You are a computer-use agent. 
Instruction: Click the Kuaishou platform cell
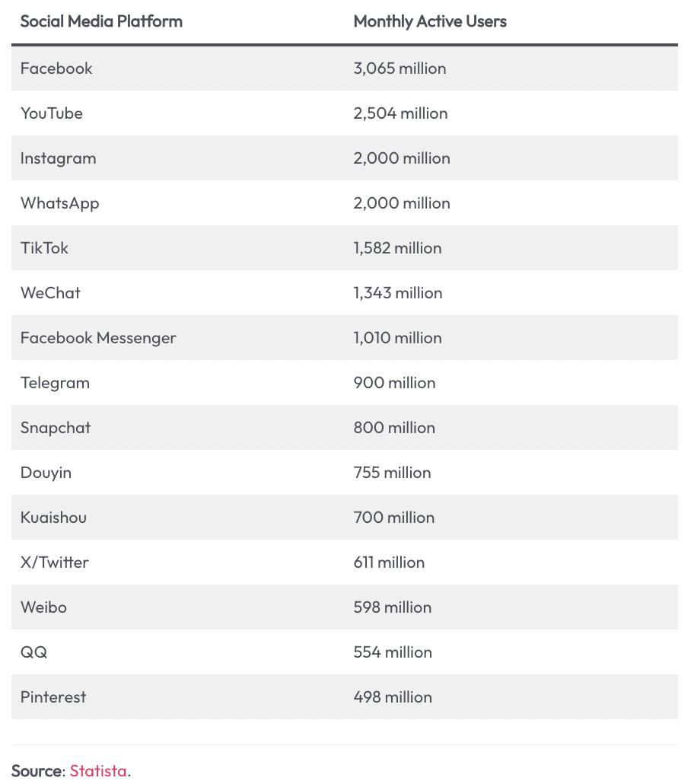tap(53, 518)
